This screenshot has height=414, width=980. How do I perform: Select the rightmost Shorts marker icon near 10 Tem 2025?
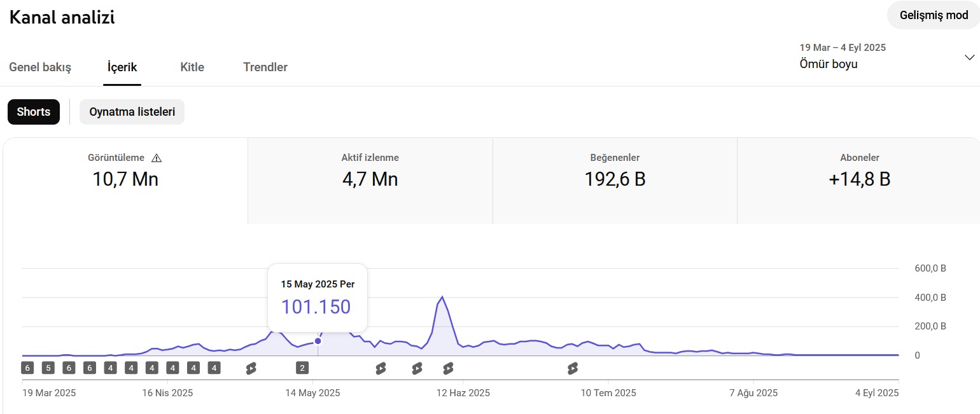pyautogui.click(x=573, y=368)
